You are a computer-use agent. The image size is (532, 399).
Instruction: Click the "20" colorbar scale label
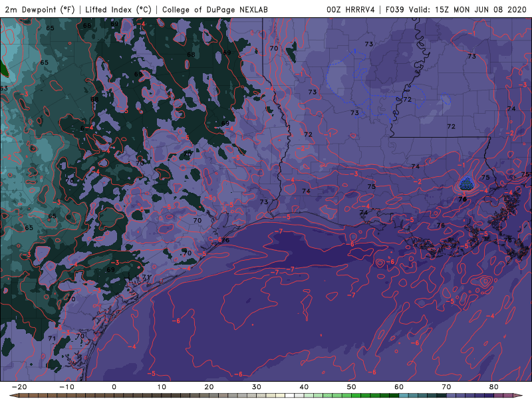coord(209,387)
